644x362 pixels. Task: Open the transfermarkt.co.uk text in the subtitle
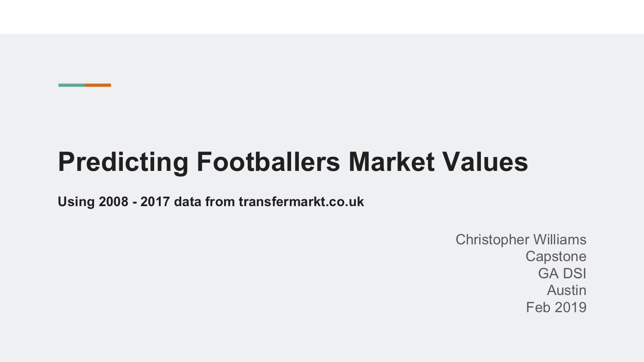point(301,201)
